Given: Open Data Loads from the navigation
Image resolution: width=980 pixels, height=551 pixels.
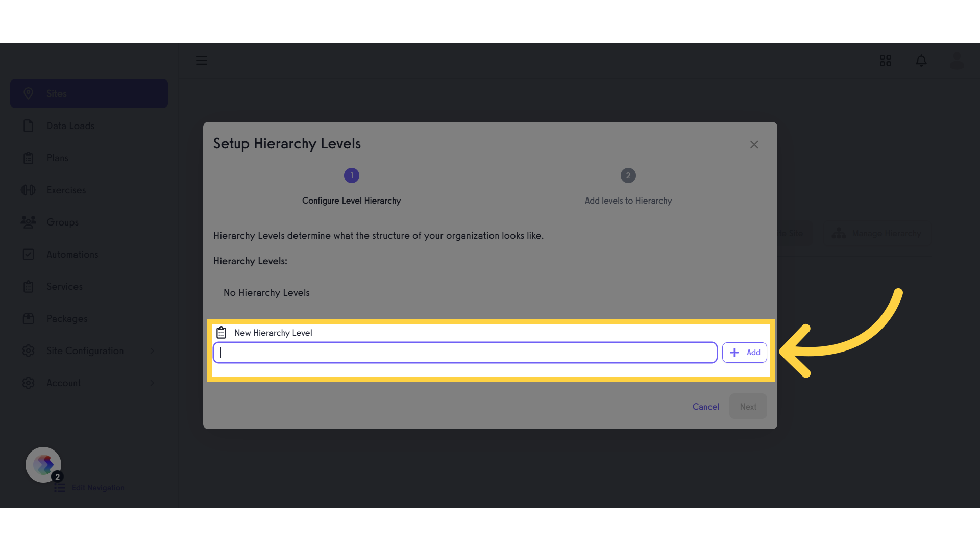Looking at the screenshot, I should point(70,126).
